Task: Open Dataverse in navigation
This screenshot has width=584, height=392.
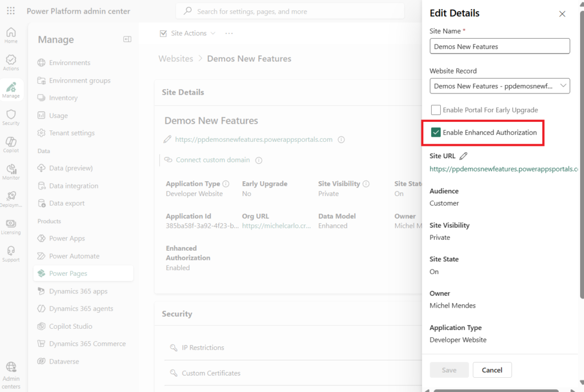Action: pos(64,361)
